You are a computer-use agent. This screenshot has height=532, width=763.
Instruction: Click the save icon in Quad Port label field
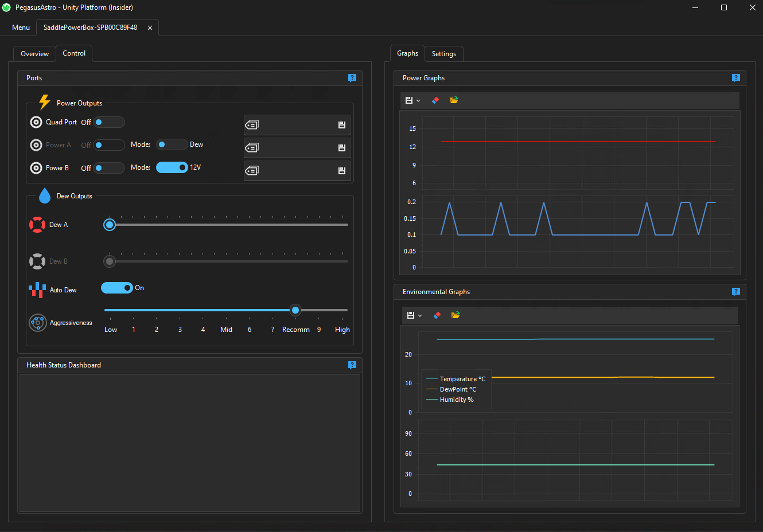pos(342,125)
